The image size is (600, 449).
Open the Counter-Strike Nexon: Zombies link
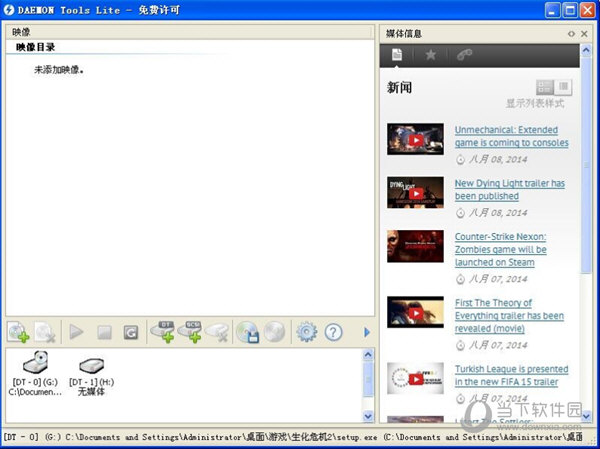pos(501,250)
